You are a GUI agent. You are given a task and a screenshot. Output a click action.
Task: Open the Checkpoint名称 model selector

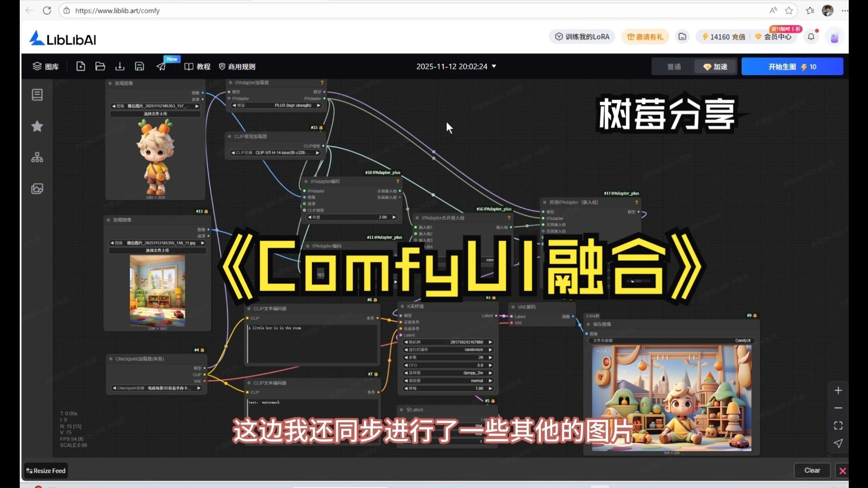156,388
